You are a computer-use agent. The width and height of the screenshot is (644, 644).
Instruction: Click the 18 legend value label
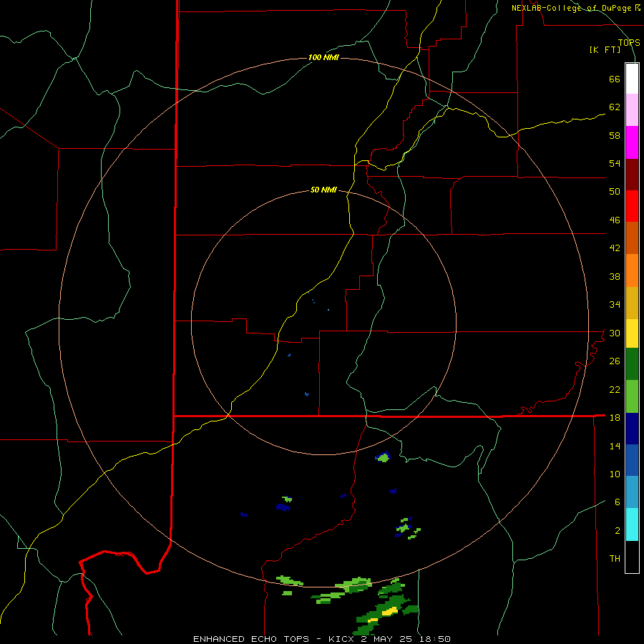coord(615,417)
